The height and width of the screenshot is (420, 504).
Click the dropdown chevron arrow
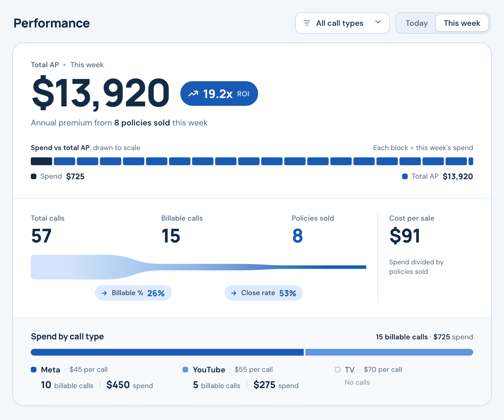[378, 22]
